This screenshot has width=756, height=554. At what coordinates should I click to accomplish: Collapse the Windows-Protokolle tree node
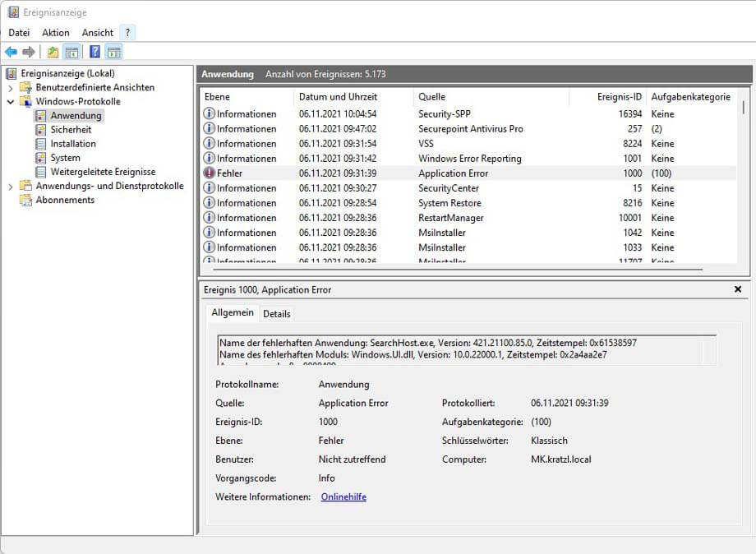pos(11,102)
